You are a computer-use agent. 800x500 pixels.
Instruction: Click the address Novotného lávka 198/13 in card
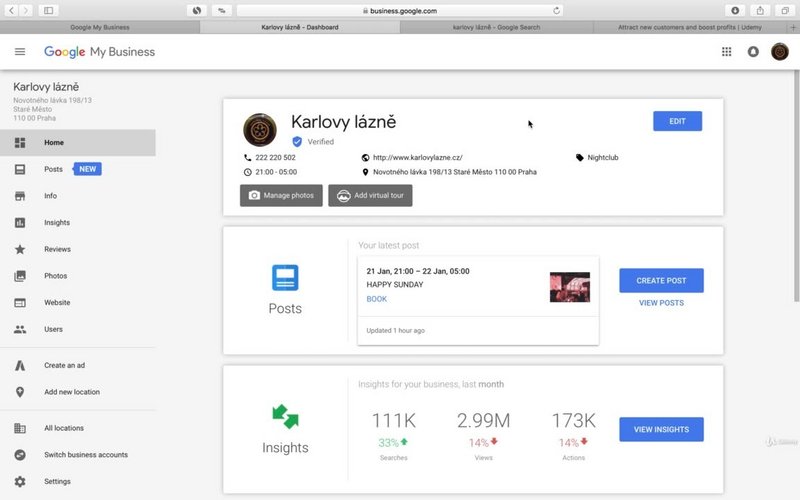tap(455, 172)
